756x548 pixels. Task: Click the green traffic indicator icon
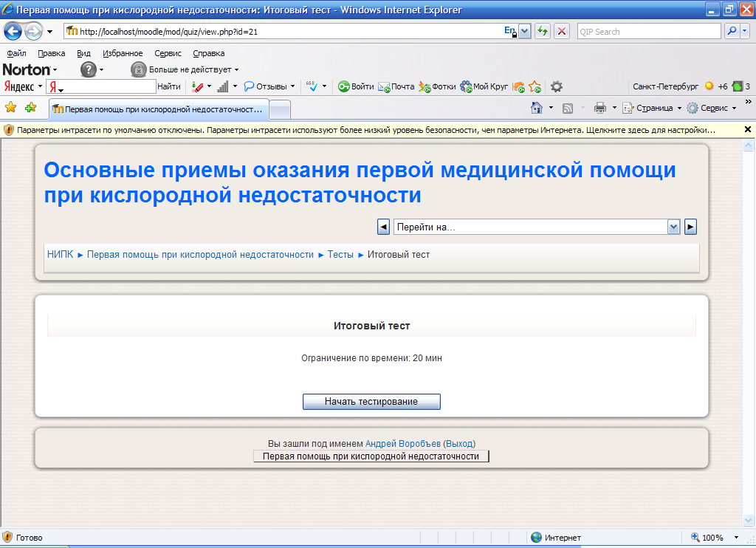pyautogui.click(x=738, y=86)
